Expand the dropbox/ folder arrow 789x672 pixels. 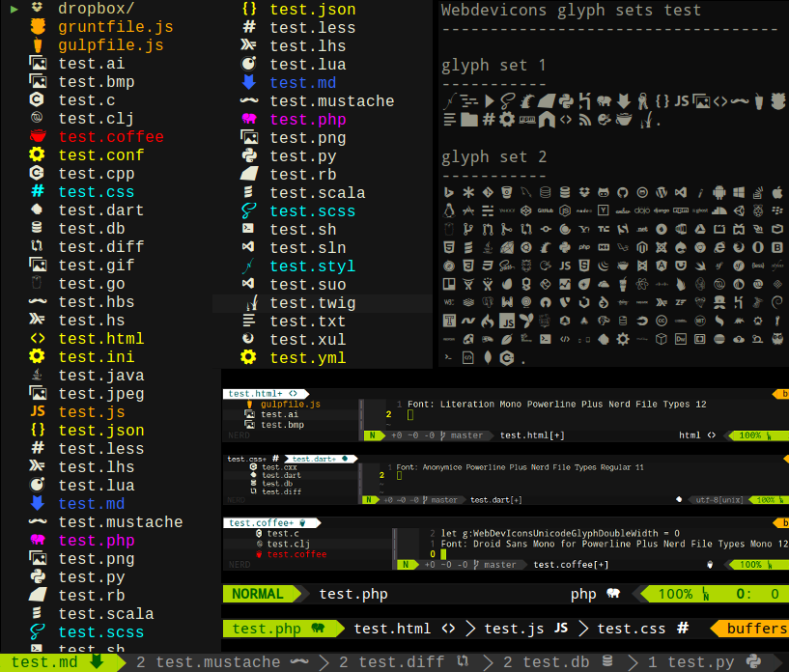tap(14, 9)
